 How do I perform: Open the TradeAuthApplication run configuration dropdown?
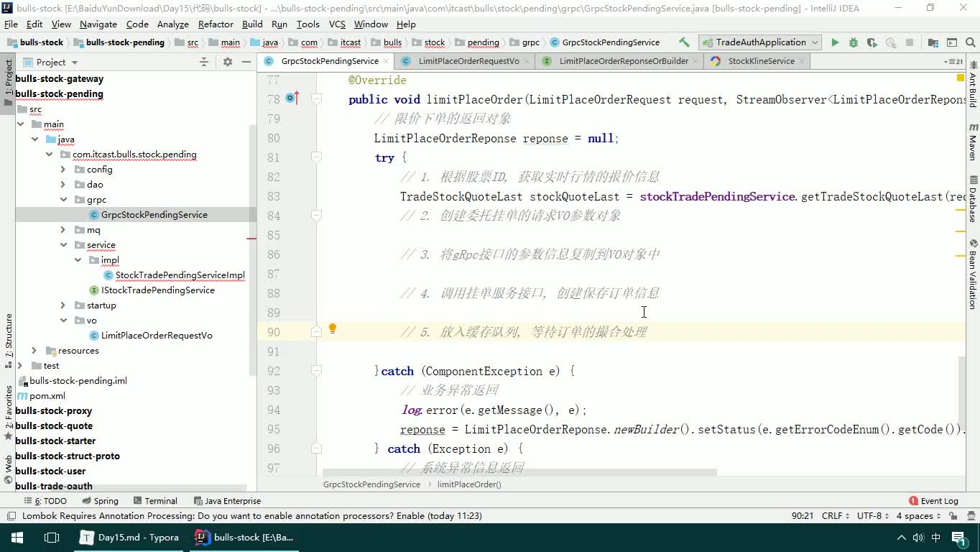(x=761, y=42)
